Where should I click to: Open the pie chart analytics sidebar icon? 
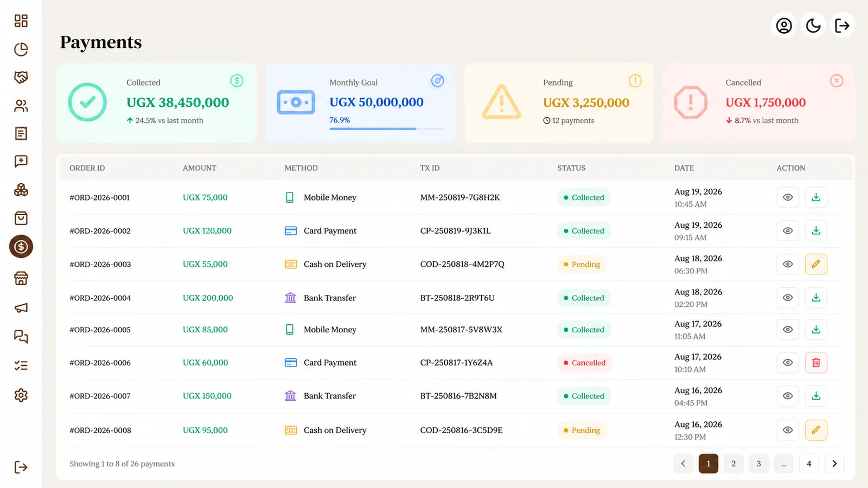(x=21, y=49)
